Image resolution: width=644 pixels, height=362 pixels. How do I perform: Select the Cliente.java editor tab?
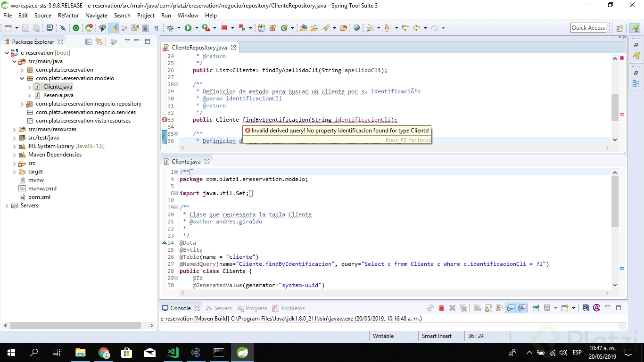tap(186, 161)
